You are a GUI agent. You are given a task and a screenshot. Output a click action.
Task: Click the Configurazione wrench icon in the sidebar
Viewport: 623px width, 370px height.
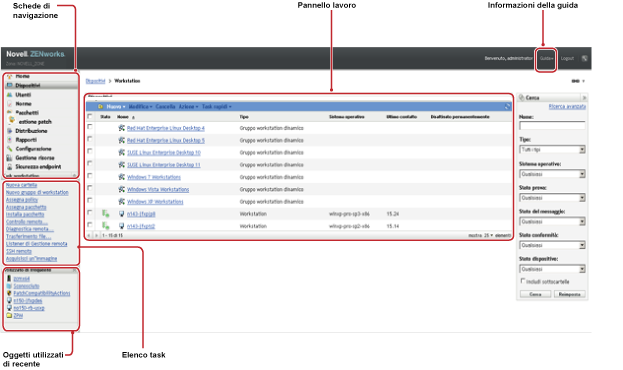tap(10, 149)
